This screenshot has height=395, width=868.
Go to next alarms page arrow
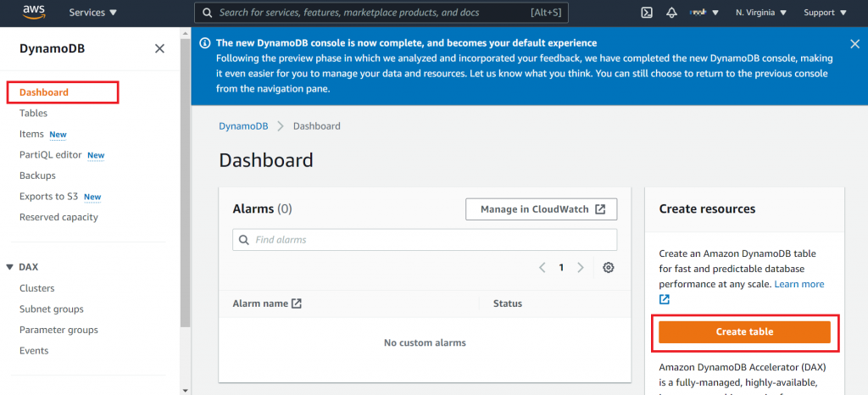coord(581,268)
